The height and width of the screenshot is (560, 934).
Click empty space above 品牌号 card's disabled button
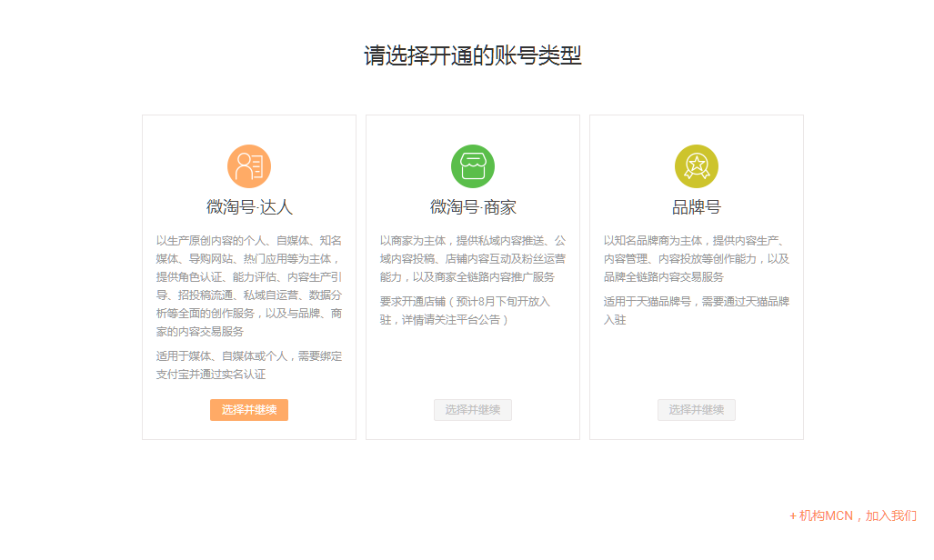(x=697, y=364)
